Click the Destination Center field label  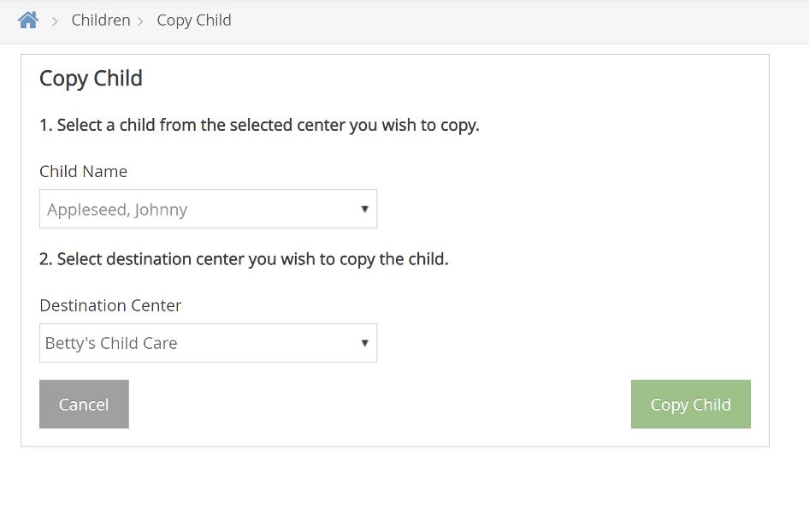(110, 305)
